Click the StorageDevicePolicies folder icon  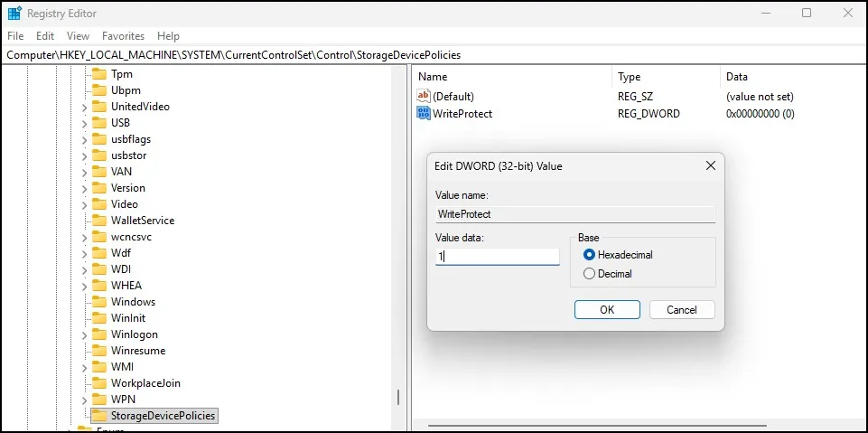[x=99, y=415]
